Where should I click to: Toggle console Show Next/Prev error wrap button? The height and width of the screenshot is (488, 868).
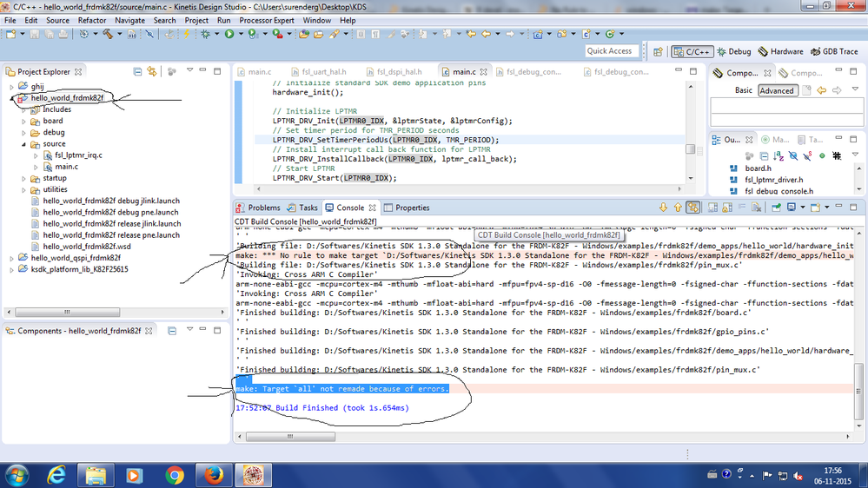(x=692, y=208)
